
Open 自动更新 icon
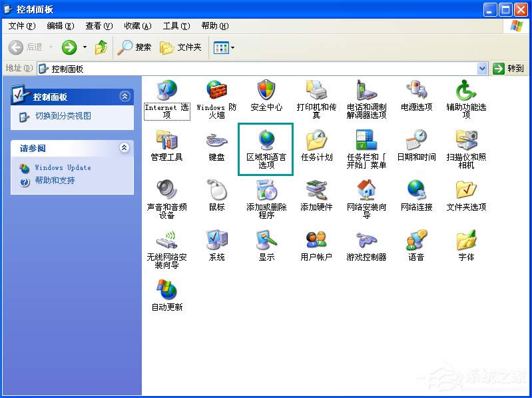pos(166,291)
